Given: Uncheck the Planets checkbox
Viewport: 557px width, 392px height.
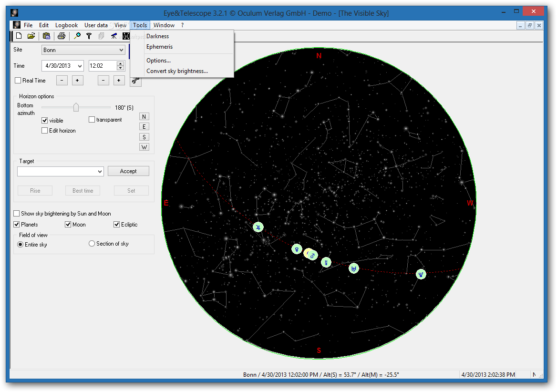Looking at the screenshot, I should (x=16, y=225).
